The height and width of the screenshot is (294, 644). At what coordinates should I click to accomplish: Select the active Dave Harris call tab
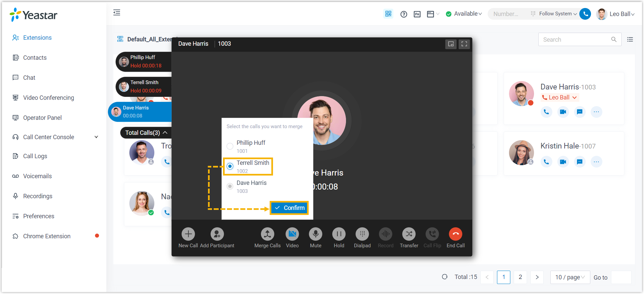(140, 112)
